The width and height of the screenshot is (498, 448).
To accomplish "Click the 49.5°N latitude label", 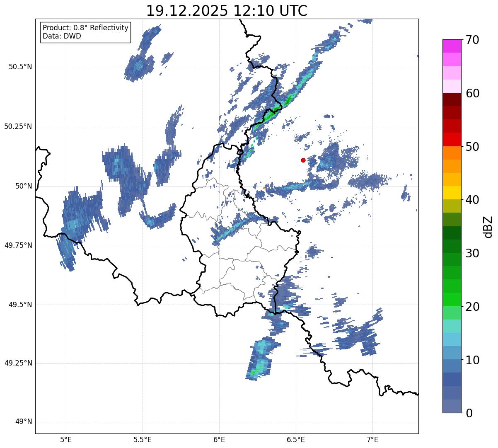I will [x=20, y=305].
